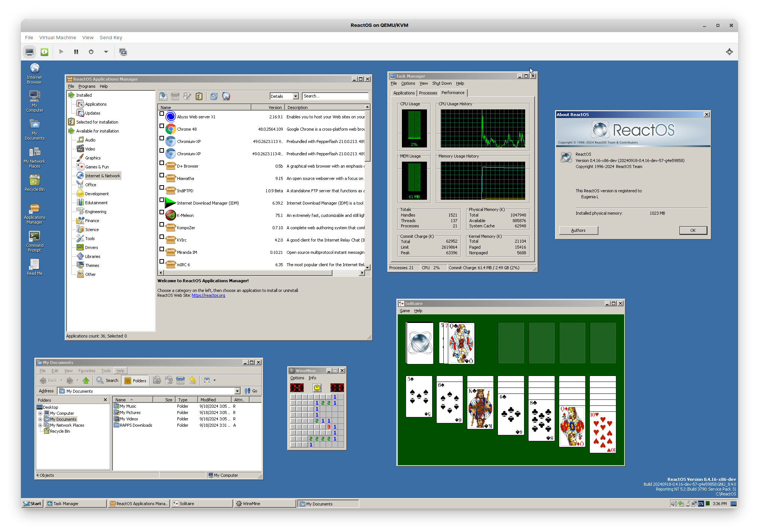759x532 pixels.
Task: Click the power shut down icon in QEMU toolbar
Action: pyautogui.click(x=91, y=52)
